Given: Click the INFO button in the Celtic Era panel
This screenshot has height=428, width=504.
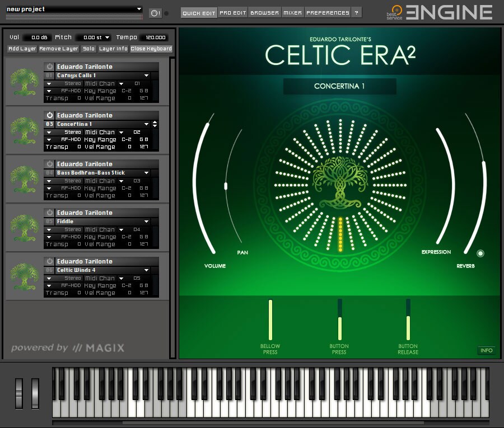Looking at the screenshot, I should (486, 350).
